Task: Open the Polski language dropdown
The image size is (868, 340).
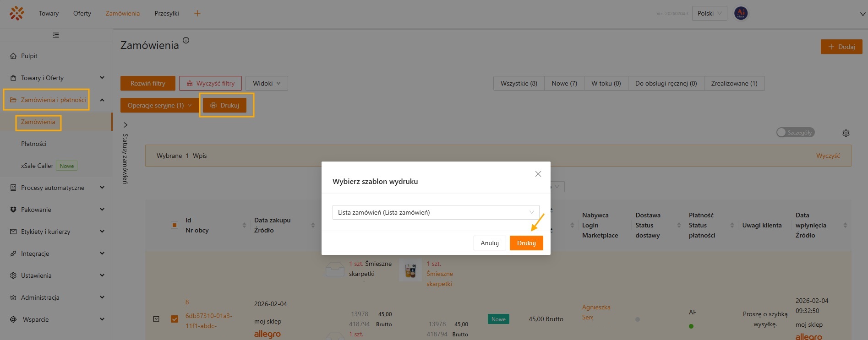Action: 709,13
